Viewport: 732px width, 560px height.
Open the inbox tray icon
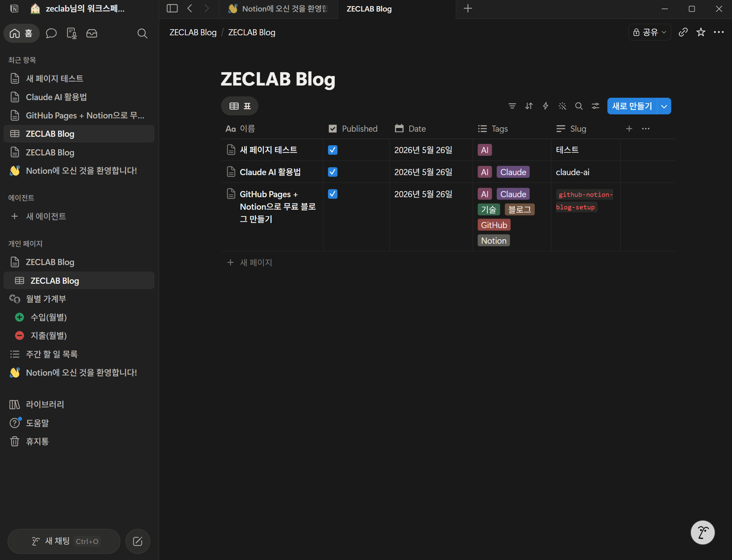pos(92,33)
